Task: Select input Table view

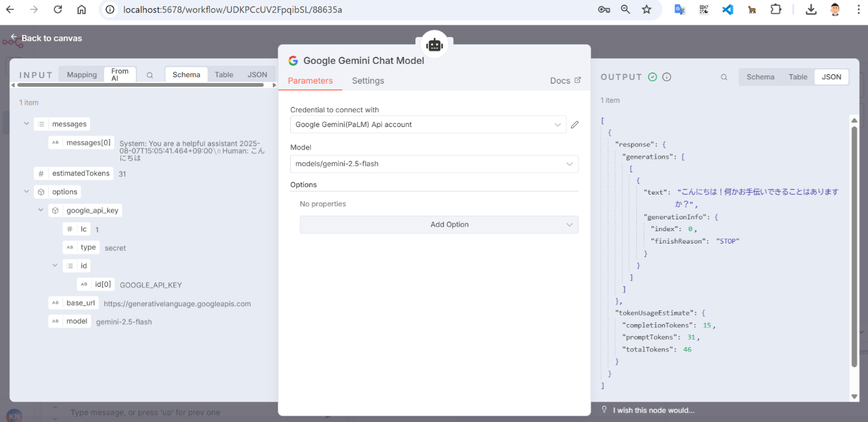Action: tap(224, 75)
